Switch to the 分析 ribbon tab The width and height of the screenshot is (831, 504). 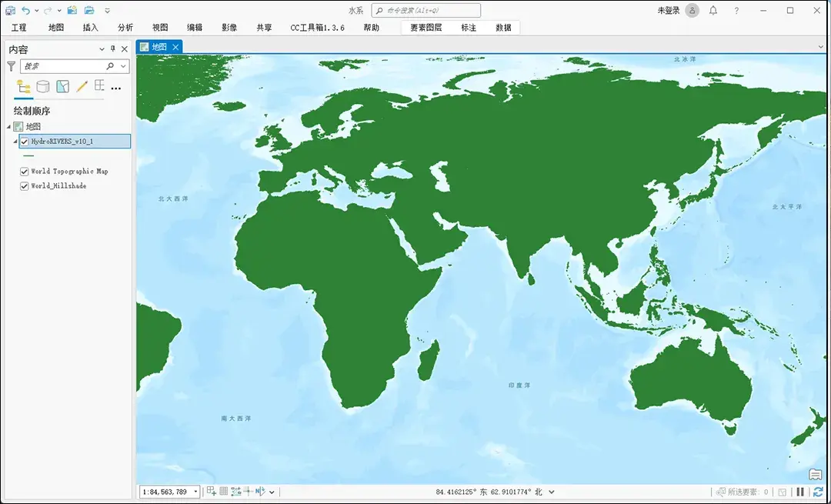pos(125,27)
